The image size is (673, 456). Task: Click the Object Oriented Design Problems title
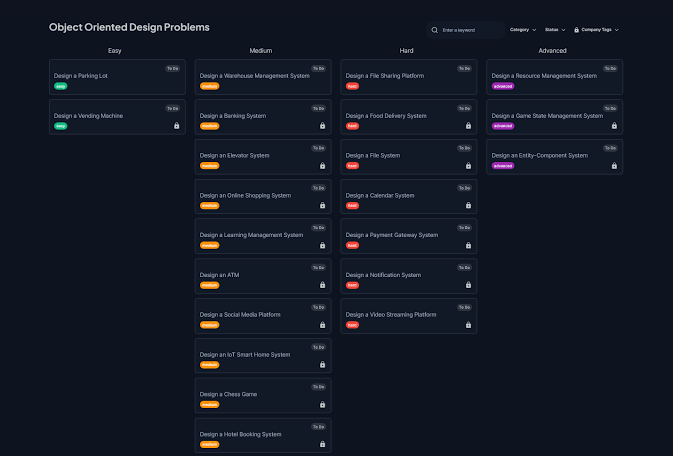tap(129, 27)
